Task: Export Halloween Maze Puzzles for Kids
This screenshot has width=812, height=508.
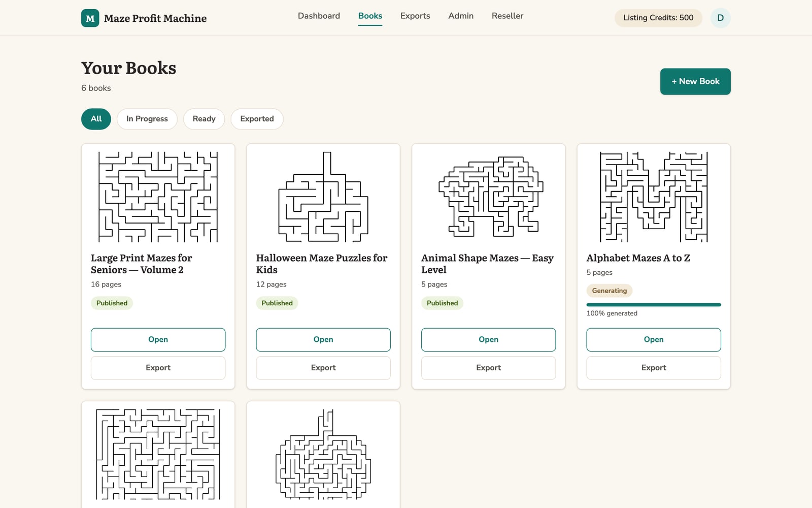Action: (323, 368)
